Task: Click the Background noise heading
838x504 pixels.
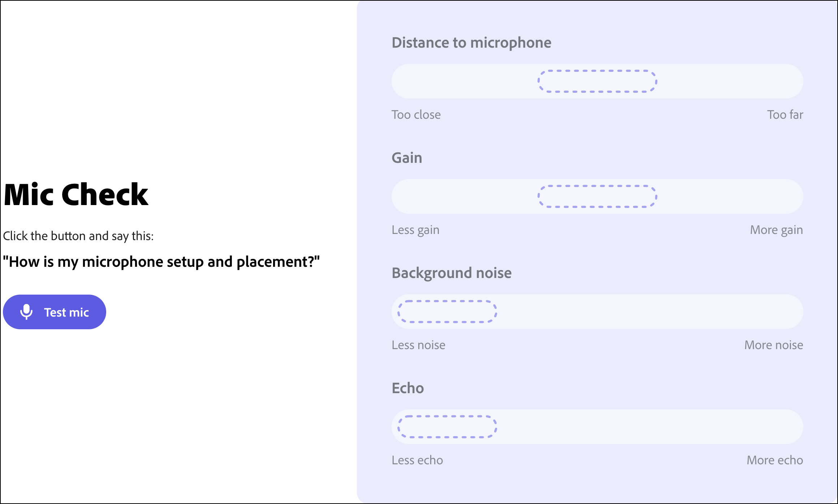Action: click(452, 273)
